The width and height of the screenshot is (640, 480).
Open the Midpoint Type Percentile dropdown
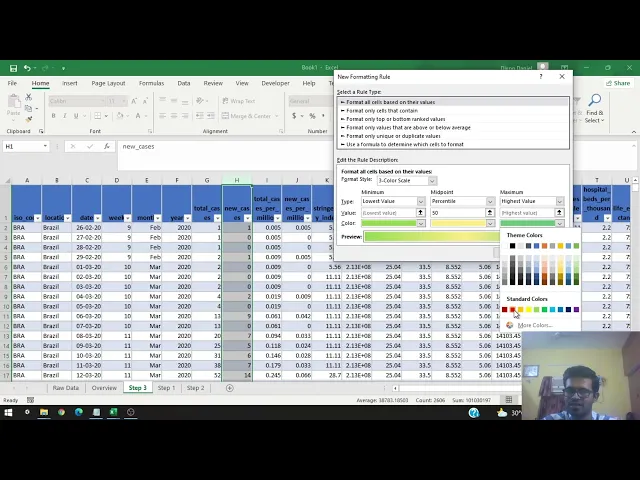tap(490, 201)
